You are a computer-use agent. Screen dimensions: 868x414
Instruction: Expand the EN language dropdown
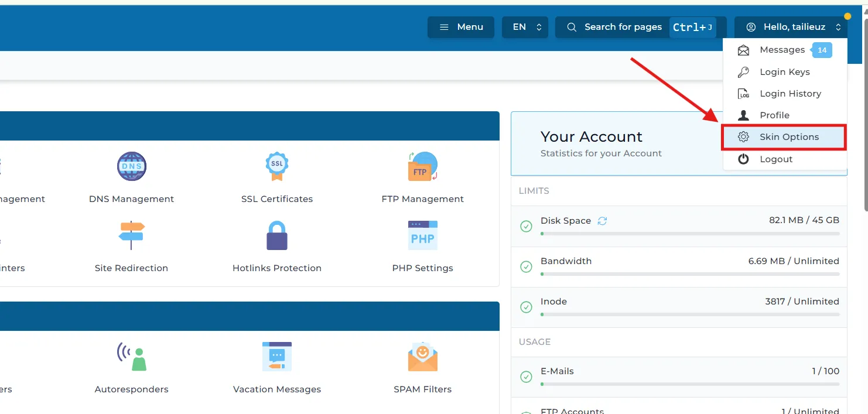(525, 27)
